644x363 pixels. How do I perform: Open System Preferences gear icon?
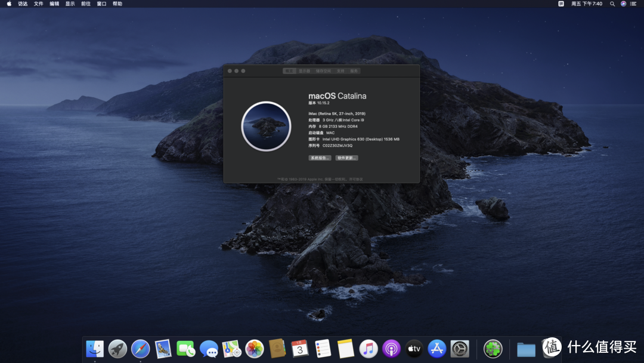[460, 349]
